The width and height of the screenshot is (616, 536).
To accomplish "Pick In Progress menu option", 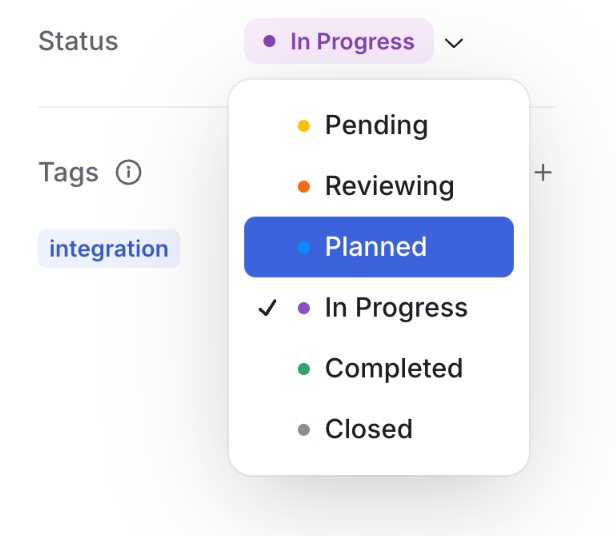I will coord(396,308).
